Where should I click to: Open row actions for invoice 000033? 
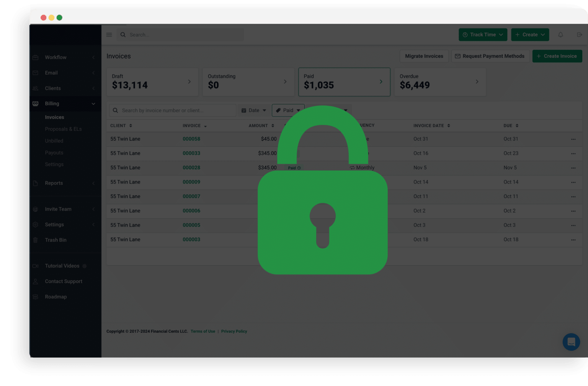pyautogui.click(x=573, y=154)
